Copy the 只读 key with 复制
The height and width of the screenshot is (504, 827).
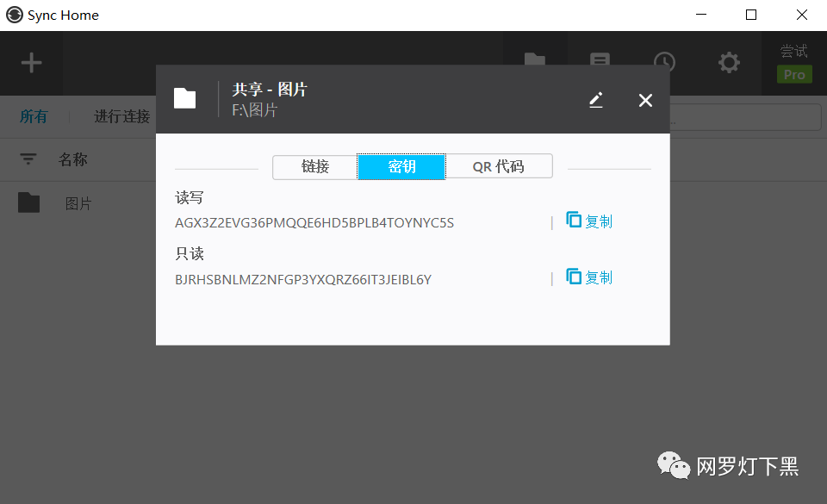pyautogui.click(x=589, y=277)
